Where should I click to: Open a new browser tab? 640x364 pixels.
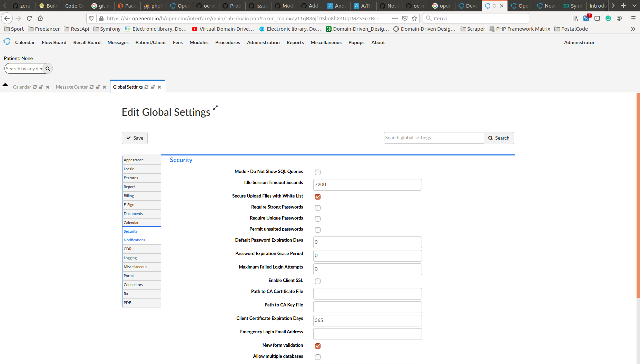point(623,6)
